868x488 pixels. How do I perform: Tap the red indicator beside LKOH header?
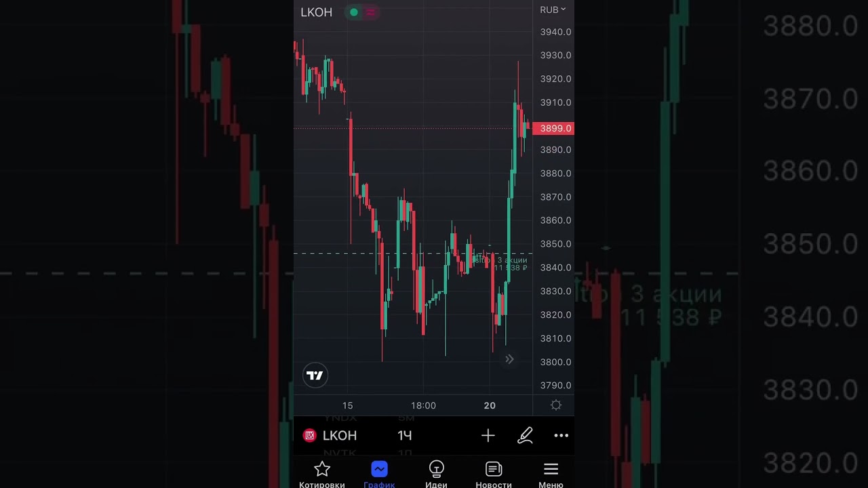click(370, 12)
